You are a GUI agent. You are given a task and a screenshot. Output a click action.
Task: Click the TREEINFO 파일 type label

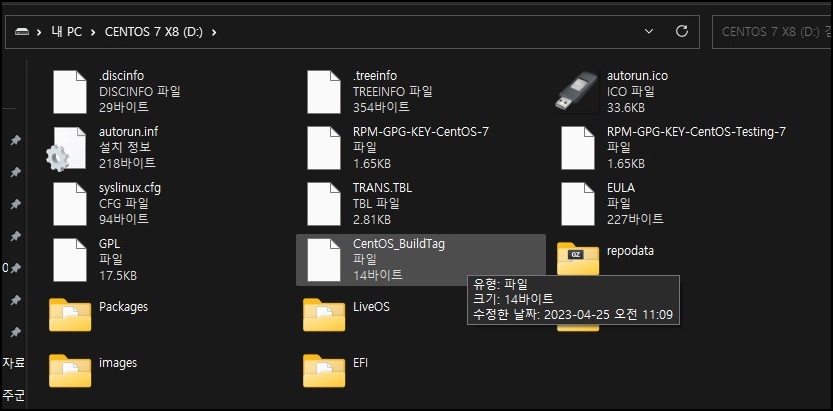[x=393, y=91]
